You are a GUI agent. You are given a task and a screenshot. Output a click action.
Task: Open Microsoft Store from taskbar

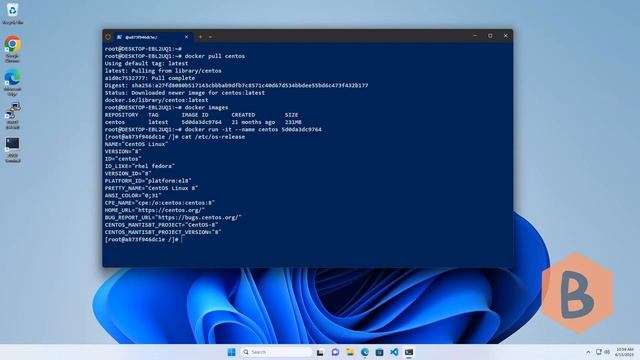coord(379,352)
